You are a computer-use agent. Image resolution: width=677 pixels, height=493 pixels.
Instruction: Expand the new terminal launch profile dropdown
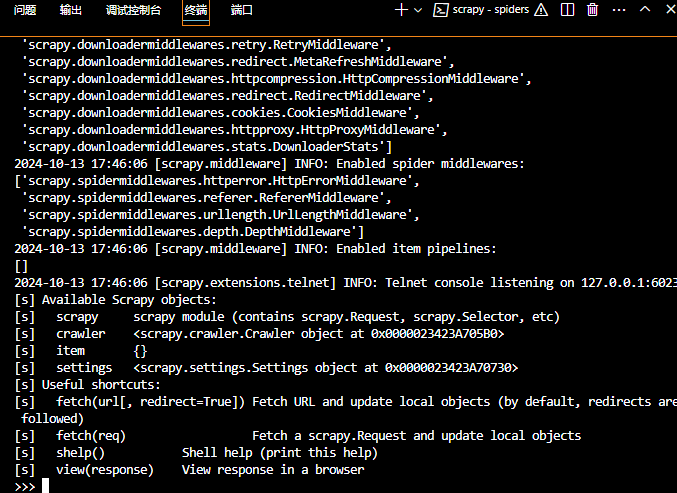pos(418,10)
